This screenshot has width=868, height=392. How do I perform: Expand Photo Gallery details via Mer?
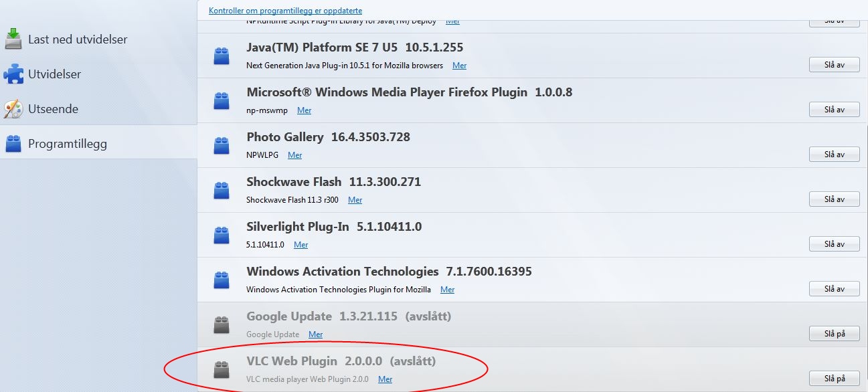[x=295, y=155]
